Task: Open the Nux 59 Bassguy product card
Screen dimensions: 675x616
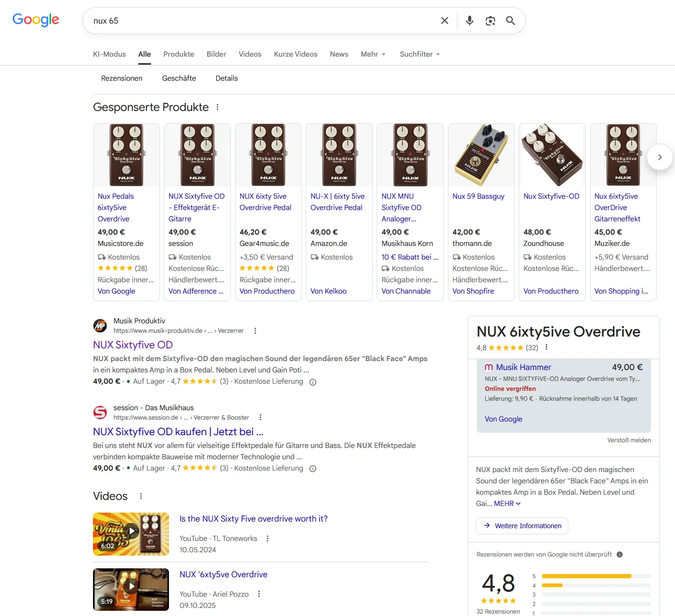Action: pos(481,212)
